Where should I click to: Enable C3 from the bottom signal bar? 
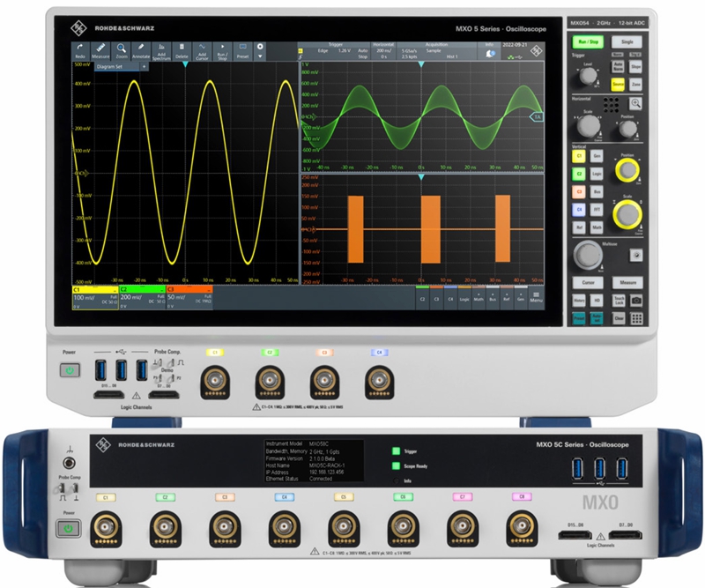[x=436, y=297]
